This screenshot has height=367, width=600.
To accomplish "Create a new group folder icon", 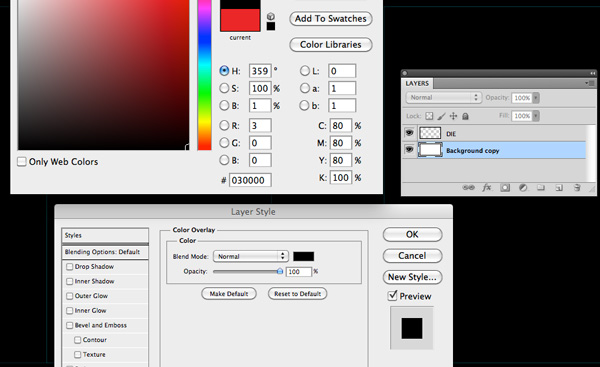I will (x=541, y=188).
